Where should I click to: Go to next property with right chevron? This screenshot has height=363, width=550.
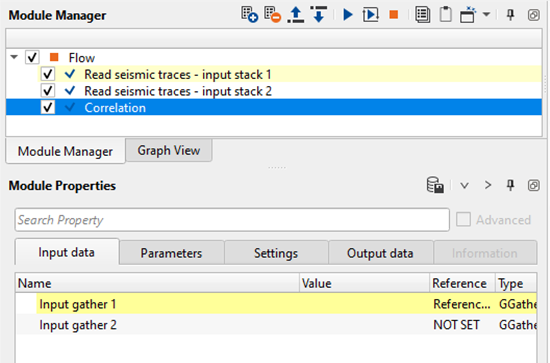pyautogui.click(x=488, y=185)
